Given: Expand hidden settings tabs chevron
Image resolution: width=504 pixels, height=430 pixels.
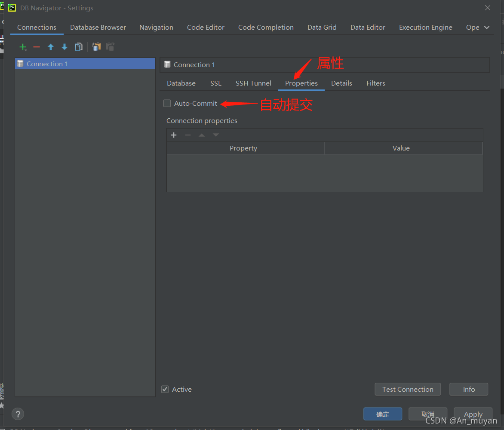Looking at the screenshot, I should [x=487, y=28].
